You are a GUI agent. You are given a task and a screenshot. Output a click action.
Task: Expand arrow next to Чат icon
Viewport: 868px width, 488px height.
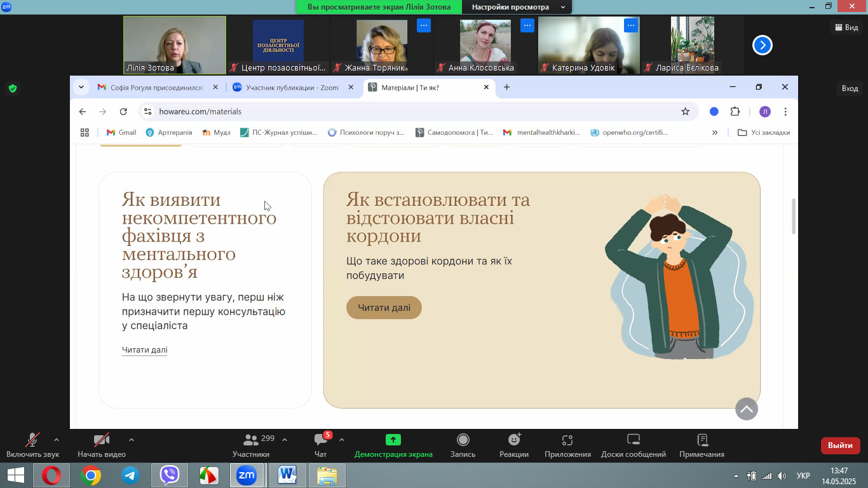point(342,440)
